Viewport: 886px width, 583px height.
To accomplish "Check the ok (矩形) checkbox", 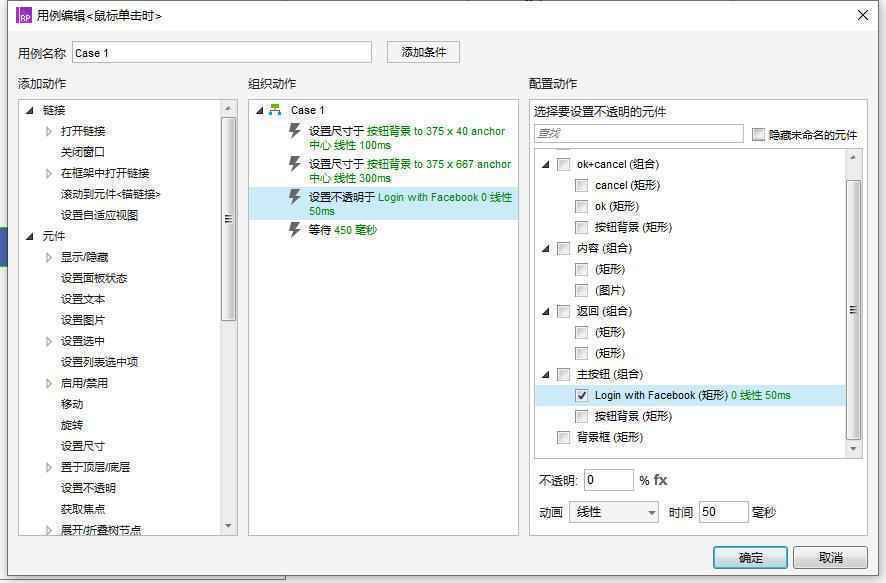I will click(x=582, y=206).
